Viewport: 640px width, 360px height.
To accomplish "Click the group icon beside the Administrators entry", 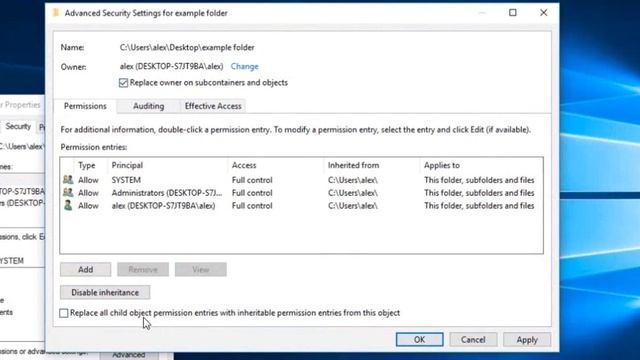I will pyautogui.click(x=68, y=193).
